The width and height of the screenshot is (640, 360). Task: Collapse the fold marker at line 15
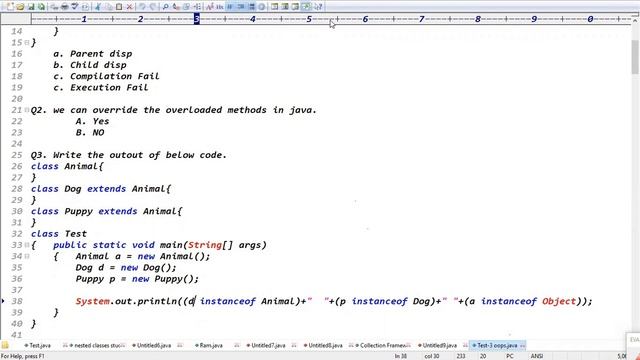point(27,42)
